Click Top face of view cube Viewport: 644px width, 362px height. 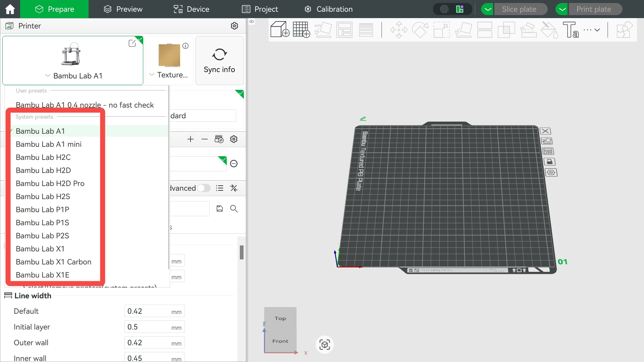(280, 318)
